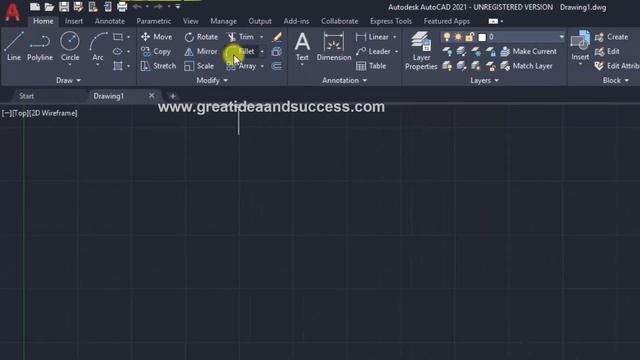Click the Hatch tool icon
This screenshot has width=640, height=360.
point(118,66)
